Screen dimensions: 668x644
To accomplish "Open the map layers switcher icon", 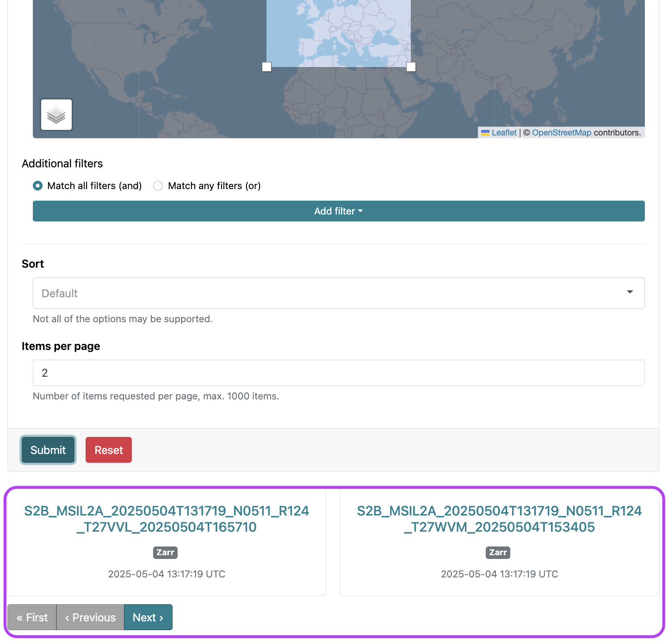I will coord(56,115).
